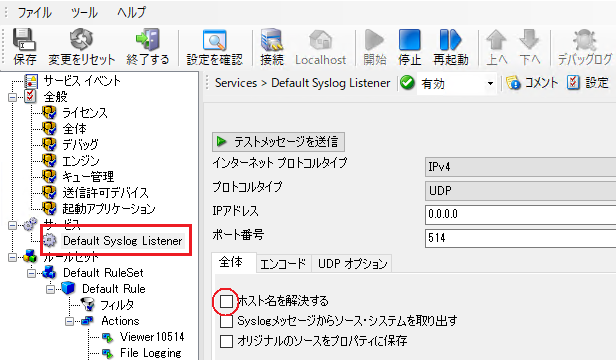Collapse the 全般 tree node
The image size is (616, 360).
13,97
